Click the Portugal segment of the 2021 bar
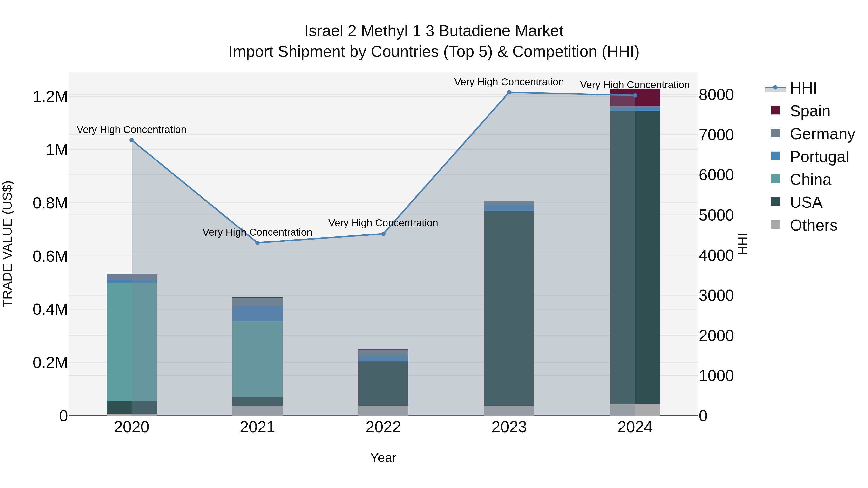 [258, 314]
